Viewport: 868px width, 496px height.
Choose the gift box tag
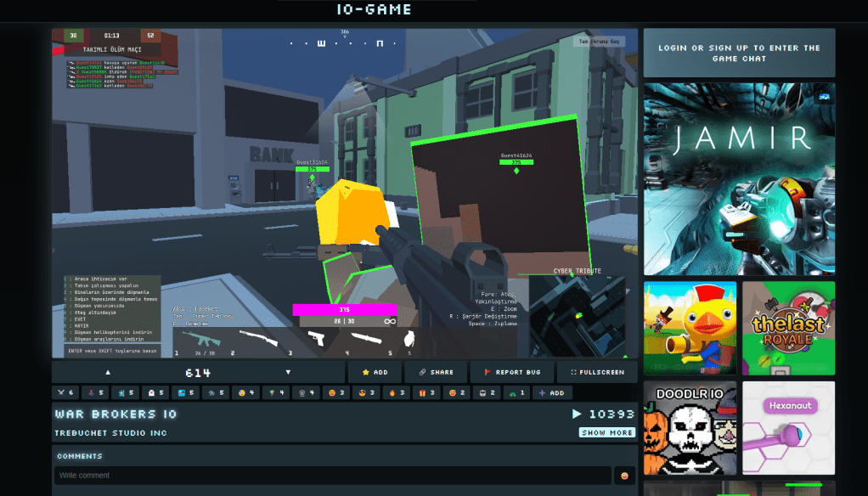point(426,393)
